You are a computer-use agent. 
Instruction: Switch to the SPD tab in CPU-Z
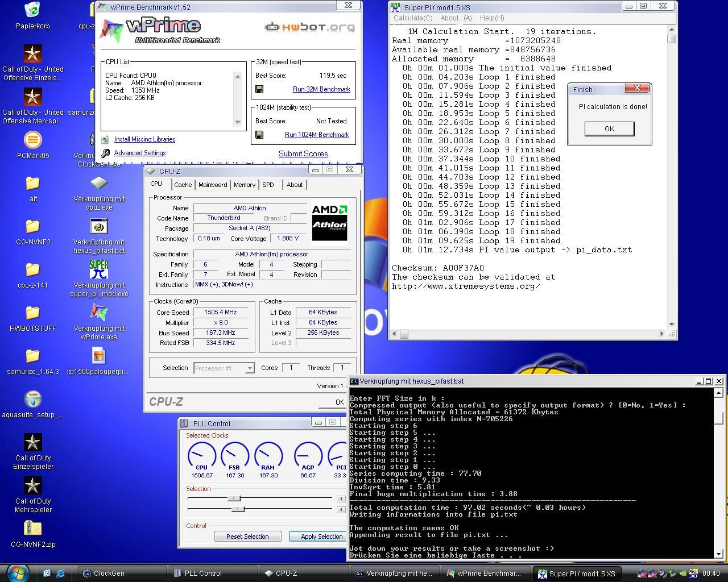click(x=268, y=185)
